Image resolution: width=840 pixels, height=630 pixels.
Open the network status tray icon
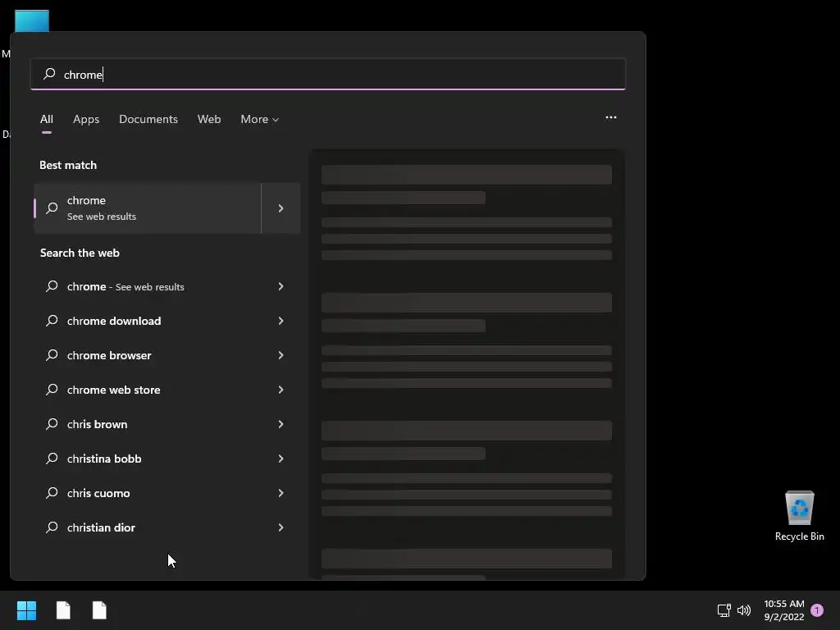[x=724, y=610]
